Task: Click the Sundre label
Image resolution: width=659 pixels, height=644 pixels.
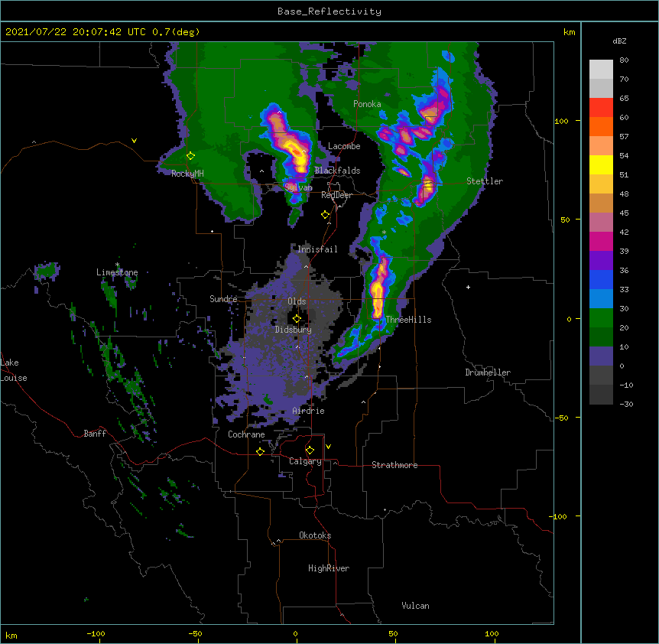Action: point(223,299)
